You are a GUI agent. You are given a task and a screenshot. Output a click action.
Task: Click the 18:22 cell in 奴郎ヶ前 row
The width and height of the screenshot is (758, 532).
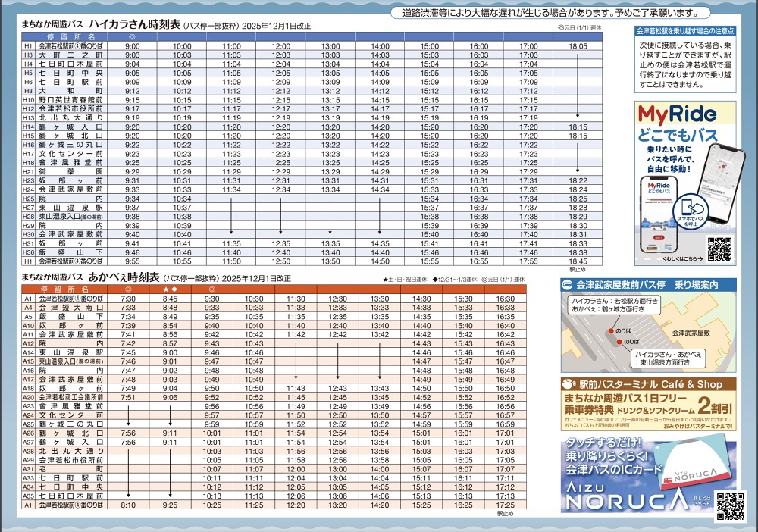click(x=578, y=180)
